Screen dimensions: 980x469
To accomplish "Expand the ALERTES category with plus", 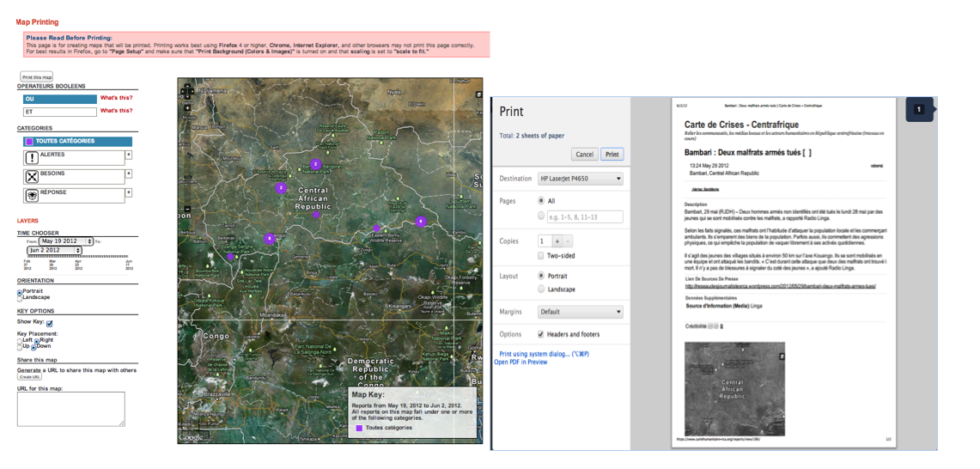I will point(129,155).
